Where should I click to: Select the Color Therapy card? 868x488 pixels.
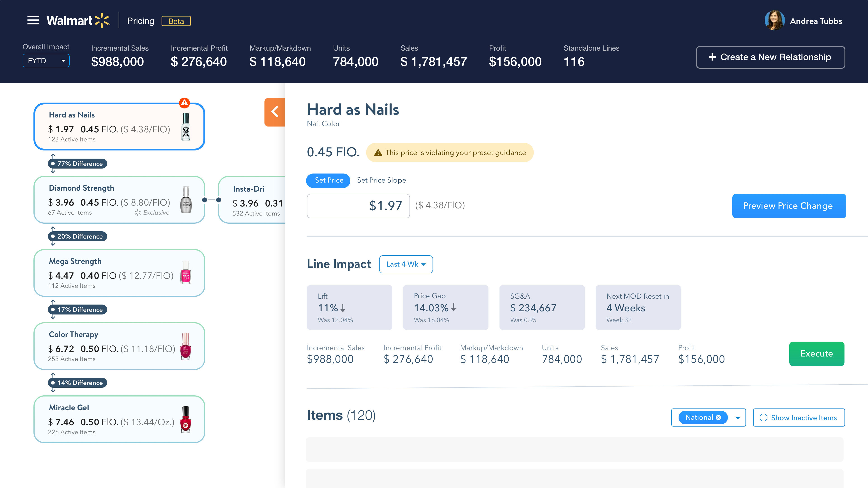coord(119,346)
